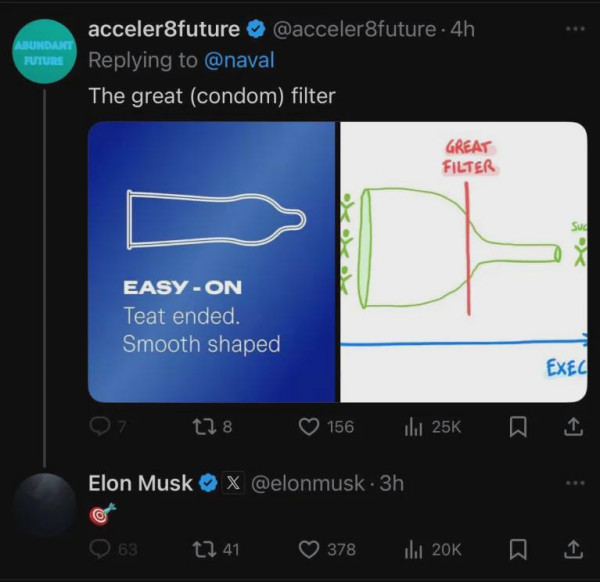Open the @naval profile link
This screenshot has width=600, height=582.
coord(239,60)
